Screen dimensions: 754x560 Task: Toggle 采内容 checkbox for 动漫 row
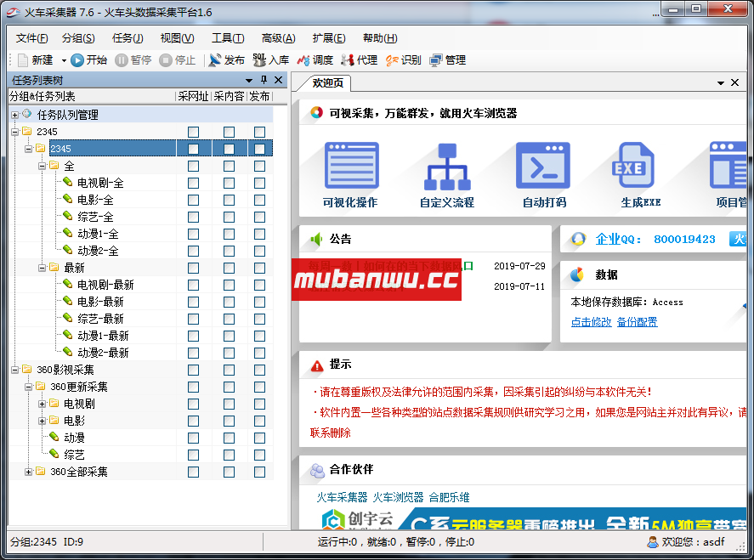point(229,438)
